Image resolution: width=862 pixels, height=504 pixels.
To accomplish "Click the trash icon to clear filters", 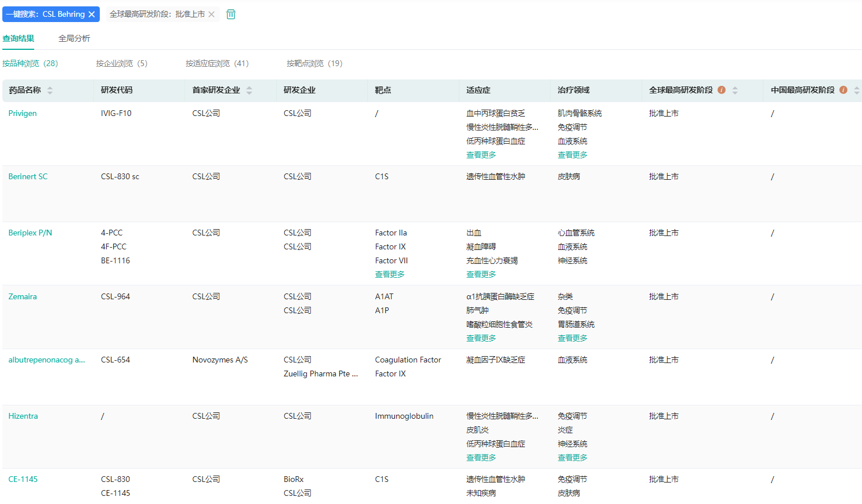I will click(x=231, y=14).
